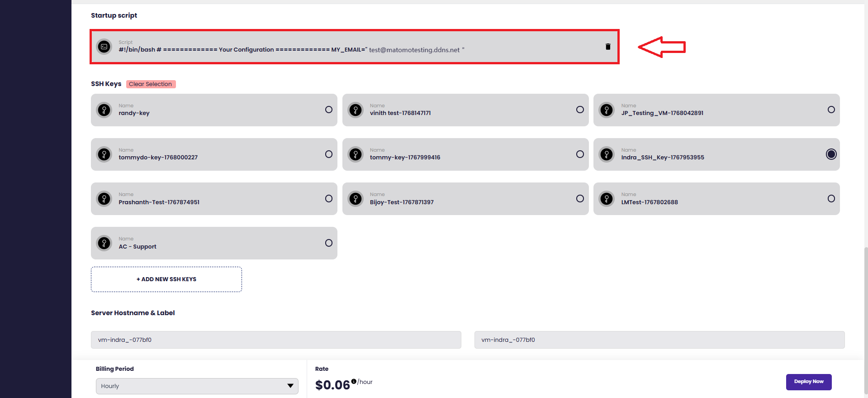This screenshot has height=398, width=868.
Task: Click Clear Selection for SSH keys
Action: 151,84
